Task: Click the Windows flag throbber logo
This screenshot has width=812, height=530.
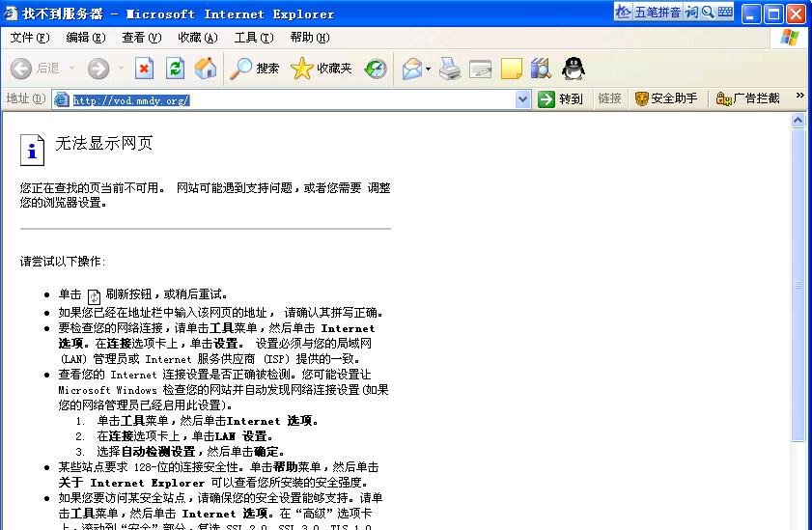Action: 789,38
